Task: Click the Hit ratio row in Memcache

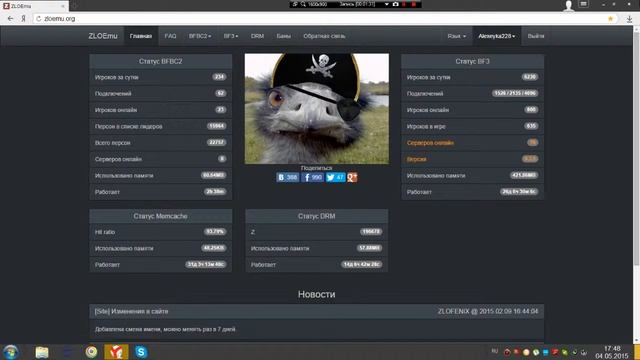Action: coord(160,232)
